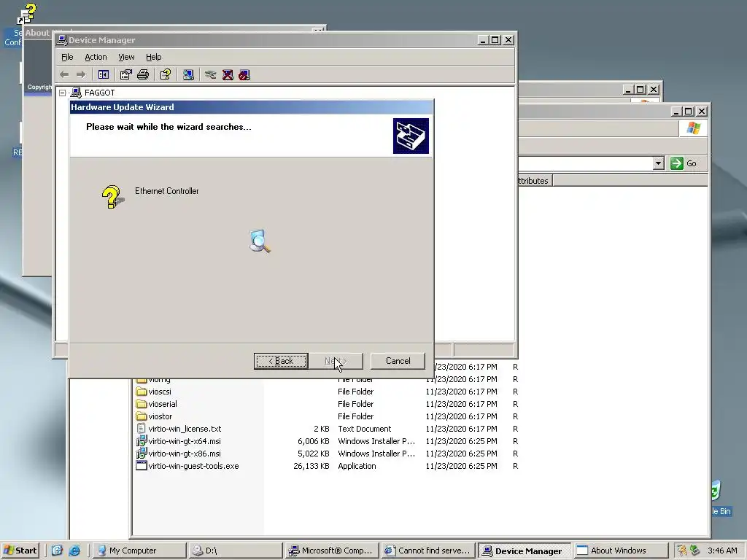Click the Help icon in Device Manager toolbar
This screenshot has height=560, width=747.
click(x=166, y=75)
